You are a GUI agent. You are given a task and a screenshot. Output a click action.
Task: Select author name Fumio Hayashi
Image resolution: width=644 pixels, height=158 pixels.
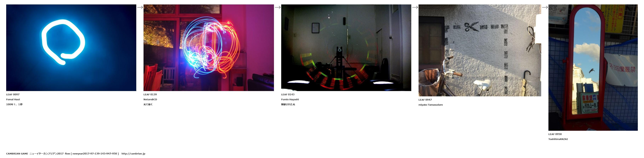(x=290, y=99)
